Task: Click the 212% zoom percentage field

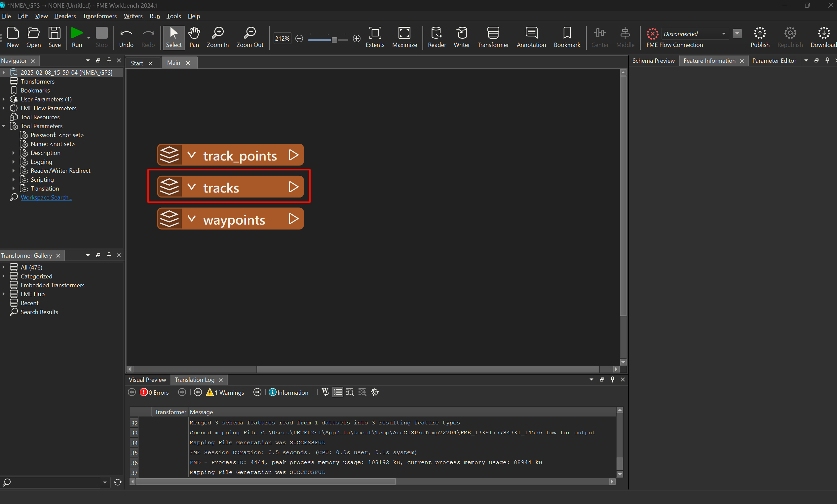Action: (x=282, y=38)
